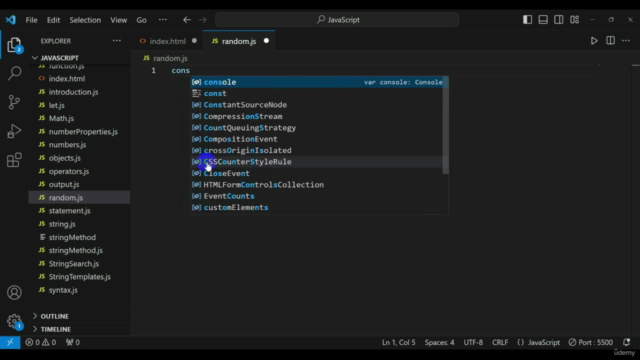Close random.js tab via unsaved dot
Viewport: 640px width, 360px height.
[x=266, y=41]
